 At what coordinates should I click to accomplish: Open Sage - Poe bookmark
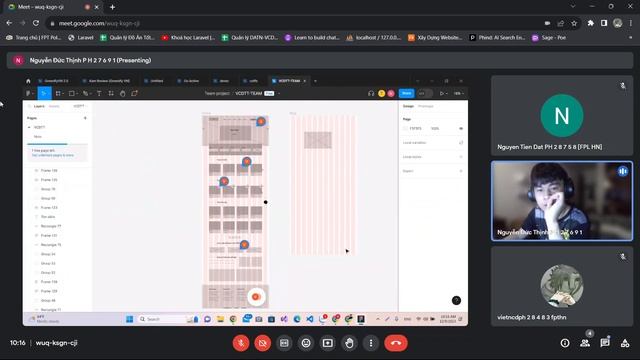tap(549, 38)
